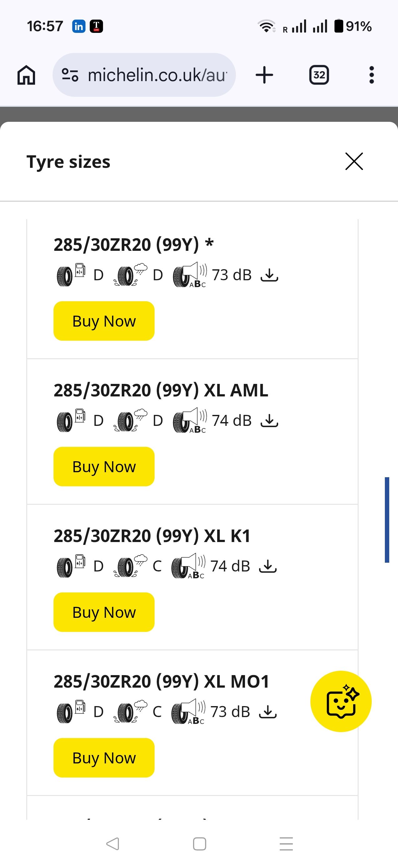398x868 pixels.
Task: Open Android recent apps menu
Action: click(286, 844)
